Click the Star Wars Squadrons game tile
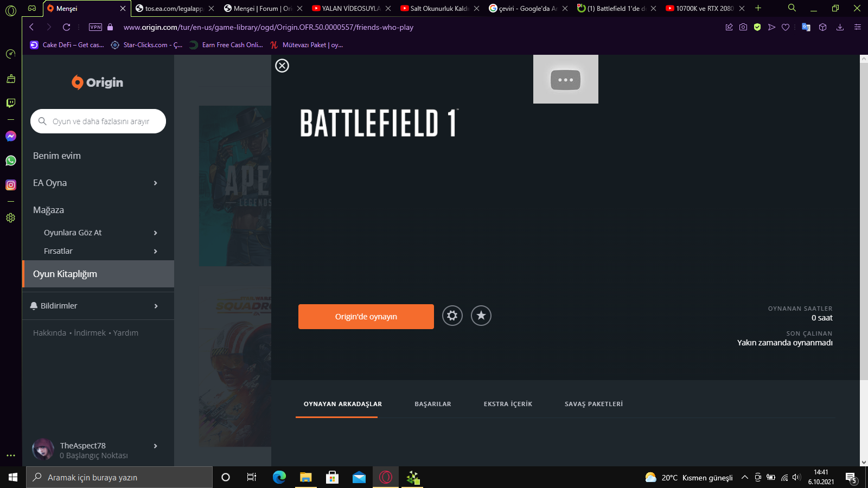The image size is (868, 488). pos(235,367)
